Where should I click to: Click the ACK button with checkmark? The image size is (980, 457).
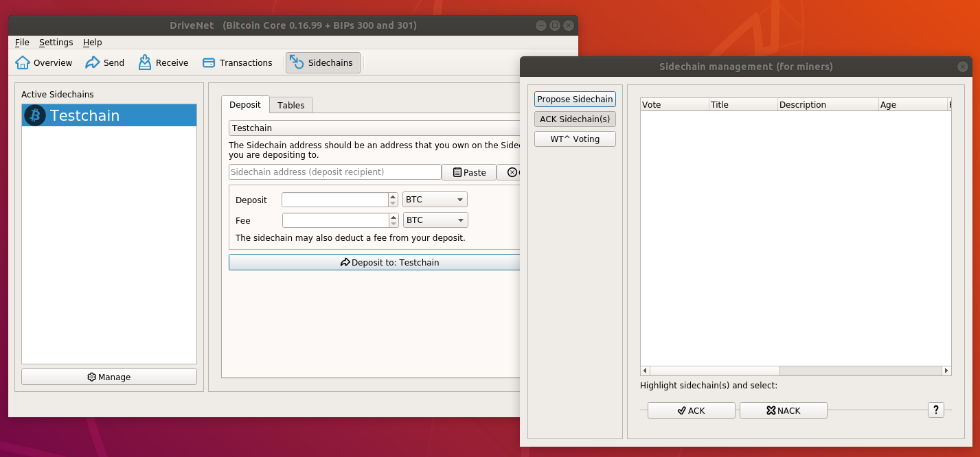click(692, 410)
